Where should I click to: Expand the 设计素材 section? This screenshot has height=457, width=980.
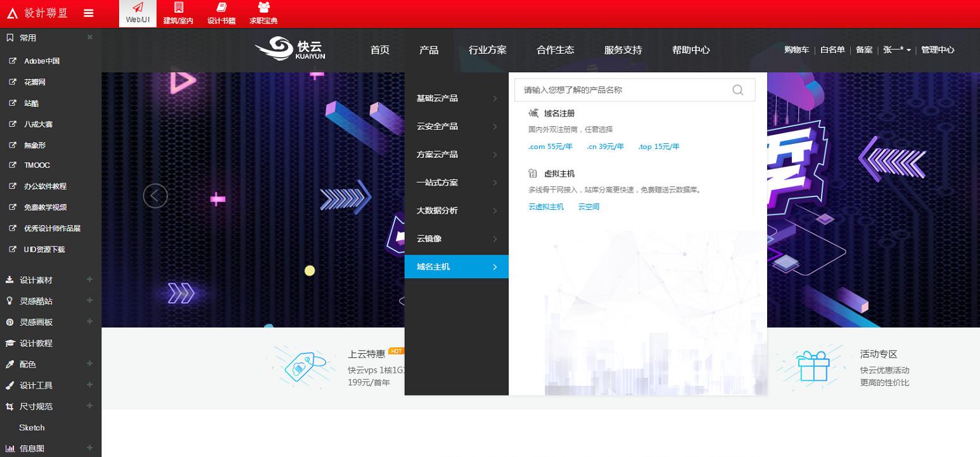pos(89,280)
